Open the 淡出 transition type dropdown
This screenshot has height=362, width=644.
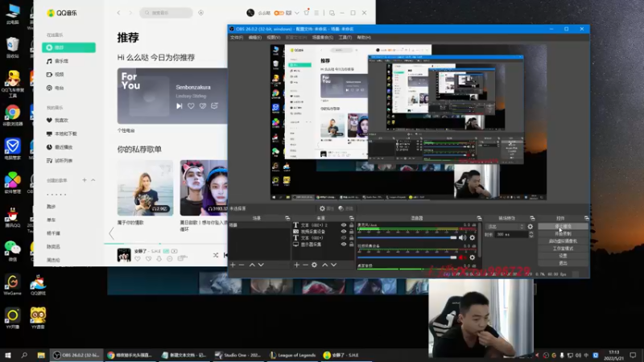click(x=506, y=227)
